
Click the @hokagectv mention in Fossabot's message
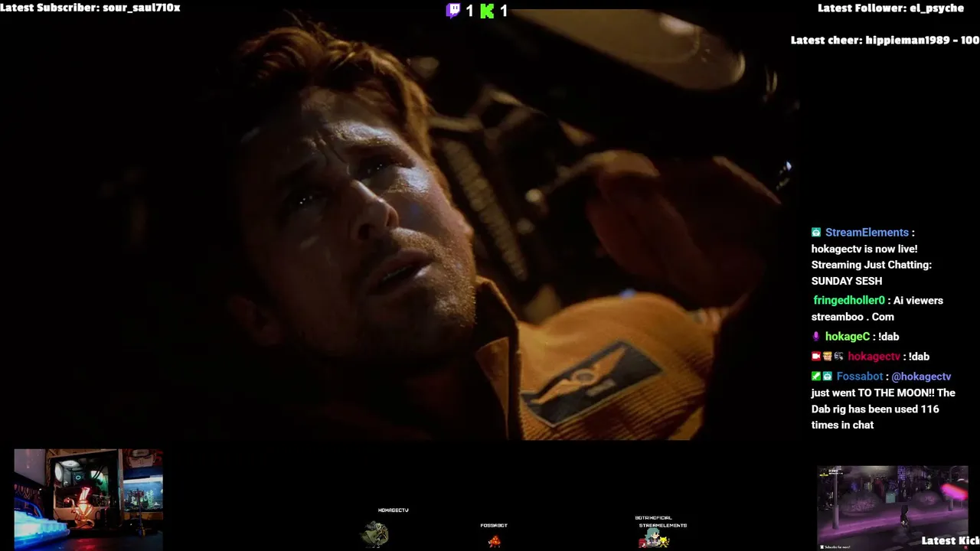921,377
